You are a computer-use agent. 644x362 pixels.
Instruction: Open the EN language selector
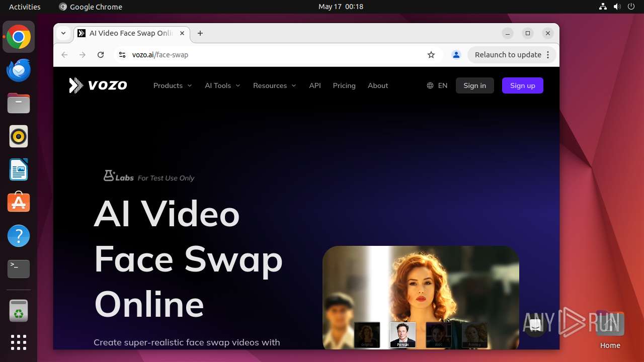tap(437, 85)
